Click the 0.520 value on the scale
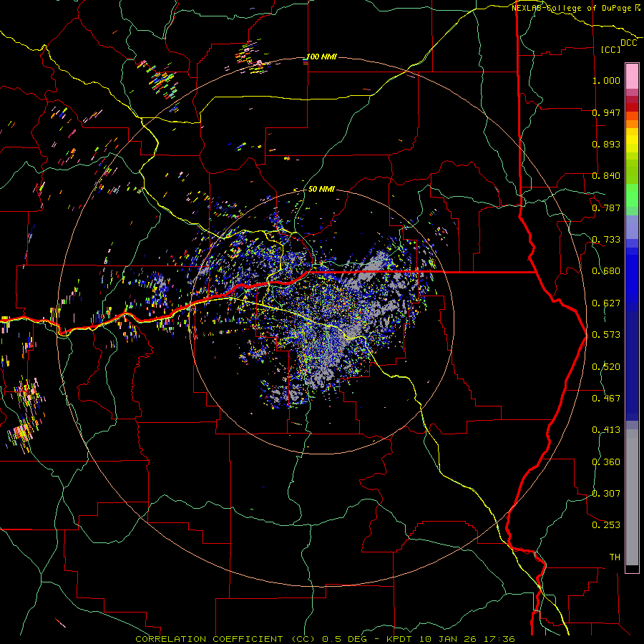Screen dimensions: 644x644 tap(606, 367)
